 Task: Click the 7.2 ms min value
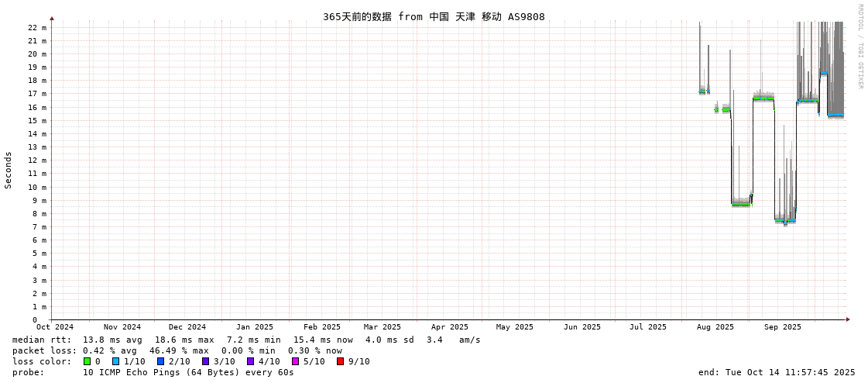[253, 340]
